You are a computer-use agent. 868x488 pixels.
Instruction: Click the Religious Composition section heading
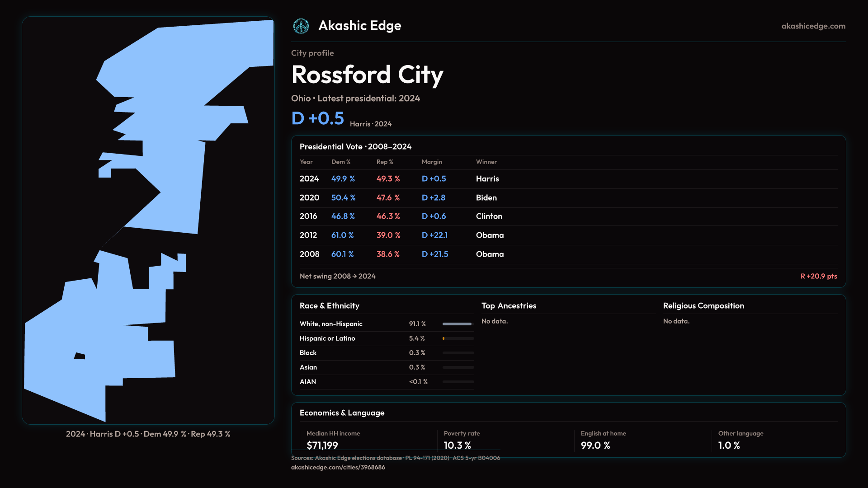pos(703,306)
